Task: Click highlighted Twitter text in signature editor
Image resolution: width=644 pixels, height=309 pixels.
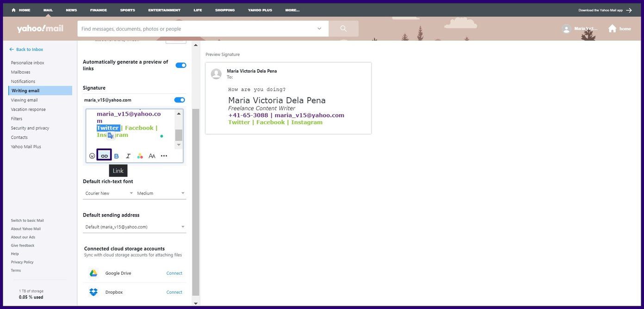Action: [108, 128]
